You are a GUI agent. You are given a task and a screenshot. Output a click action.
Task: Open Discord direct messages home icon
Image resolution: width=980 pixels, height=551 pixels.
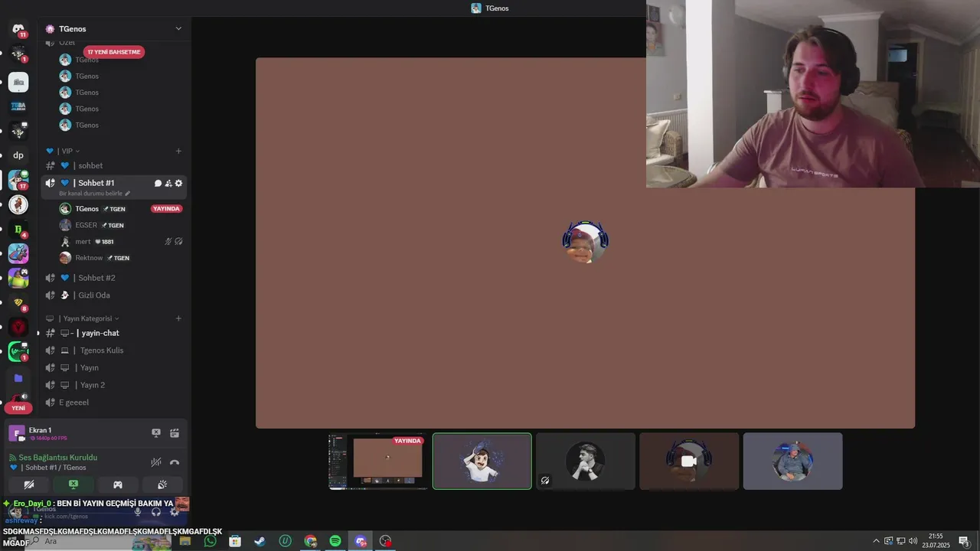18,28
